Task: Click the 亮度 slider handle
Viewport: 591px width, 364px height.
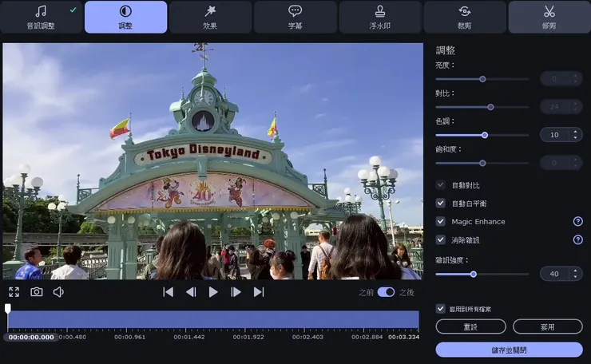Action: pos(482,79)
